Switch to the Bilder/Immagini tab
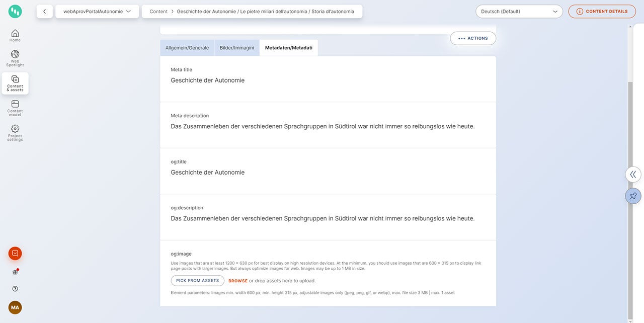The height and width of the screenshot is (323, 644). (236, 48)
